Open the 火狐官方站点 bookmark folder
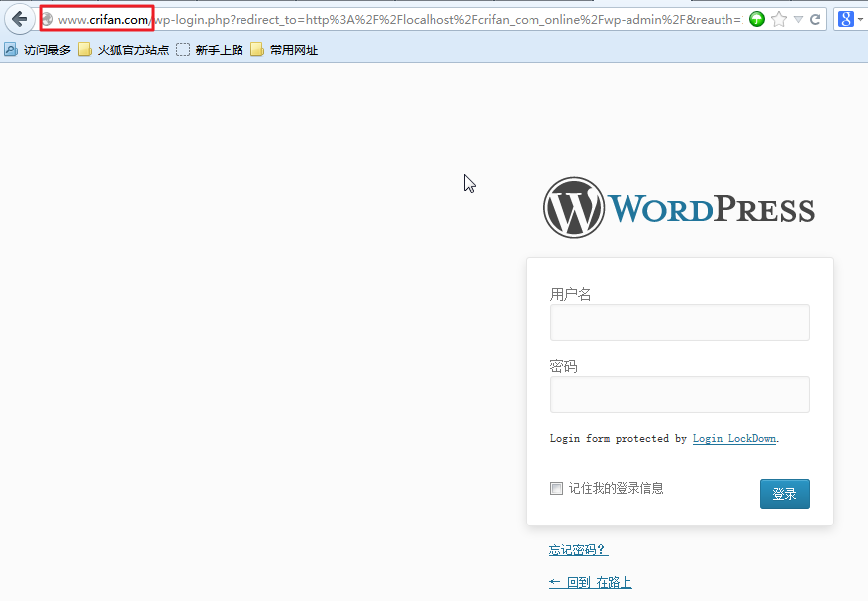Screen dimensions: 868x601 coord(124,50)
